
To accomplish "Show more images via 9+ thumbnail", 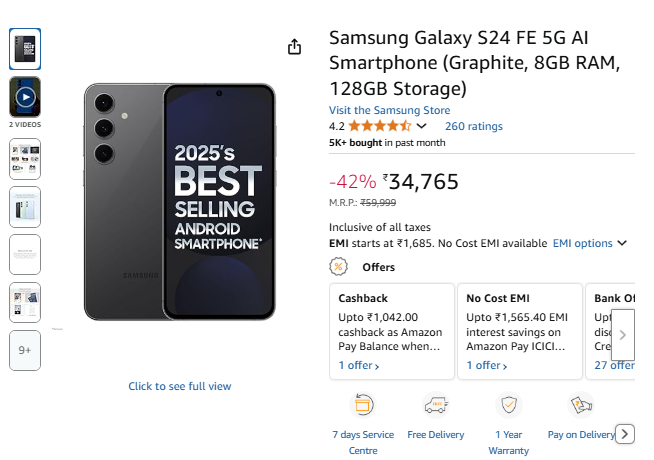I will (25, 350).
